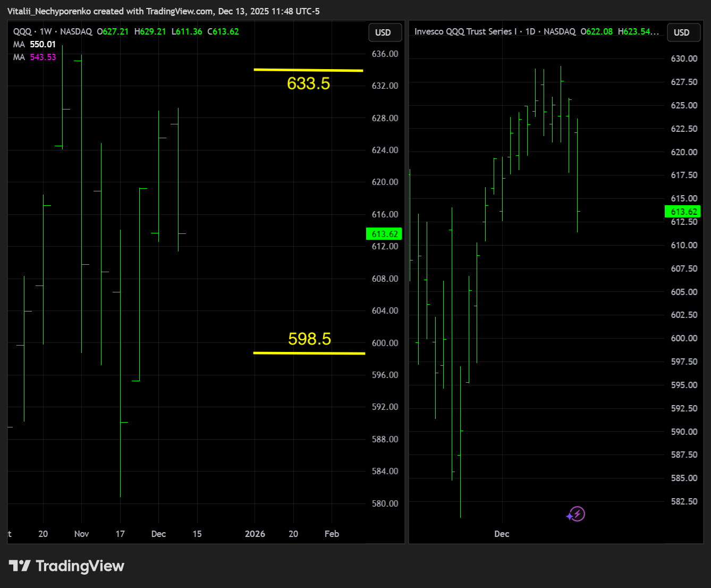Click the H629.21 high value in legend
This screenshot has width=711, height=588.
[x=150, y=32]
